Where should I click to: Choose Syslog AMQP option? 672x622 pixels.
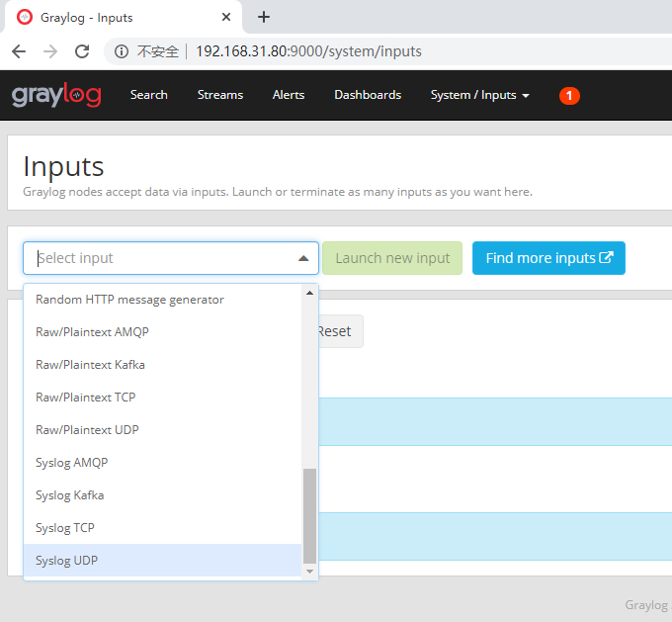(x=163, y=463)
